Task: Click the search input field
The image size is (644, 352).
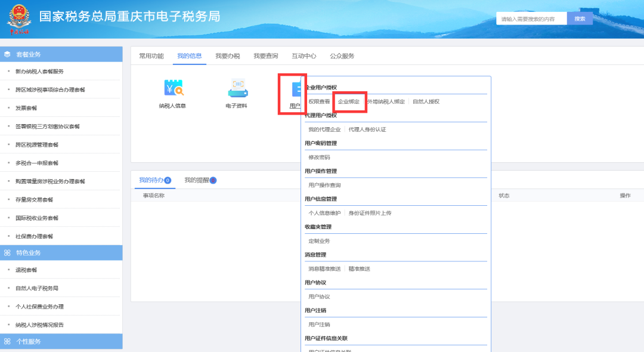Action: click(x=531, y=18)
